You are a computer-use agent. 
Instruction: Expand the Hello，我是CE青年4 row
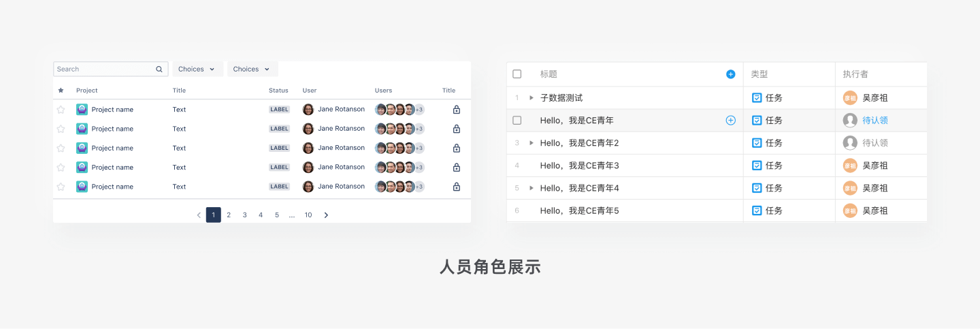(x=532, y=188)
